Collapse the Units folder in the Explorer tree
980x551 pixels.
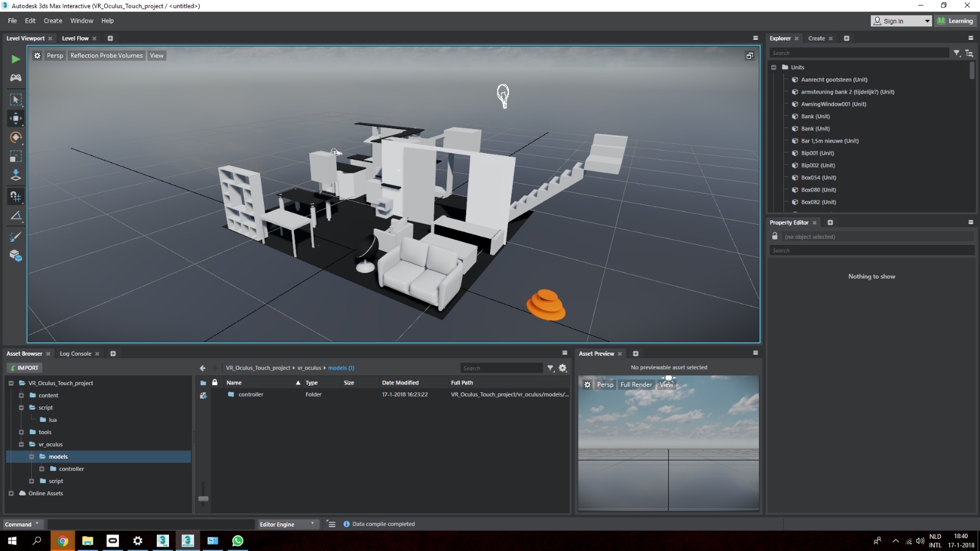point(774,67)
